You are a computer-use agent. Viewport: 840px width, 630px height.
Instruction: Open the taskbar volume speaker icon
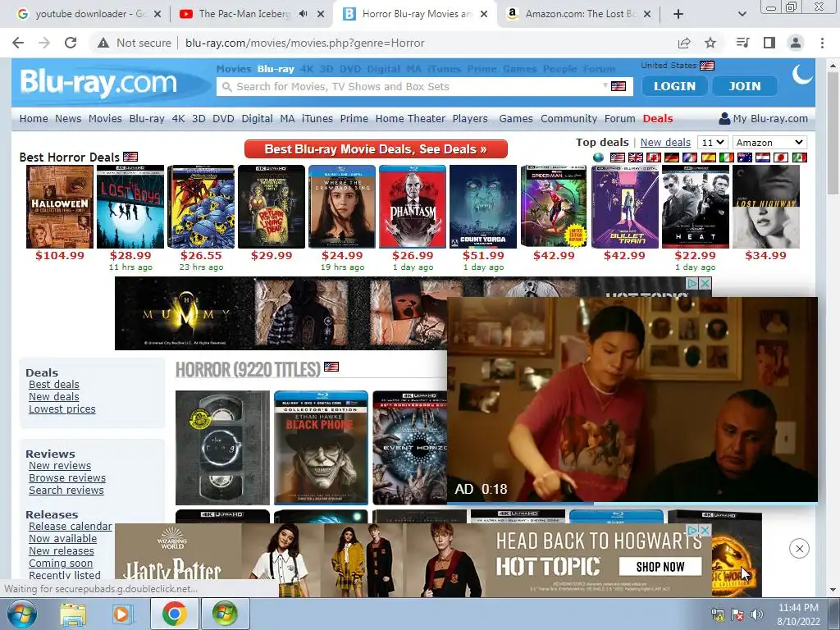(x=756, y=614)
